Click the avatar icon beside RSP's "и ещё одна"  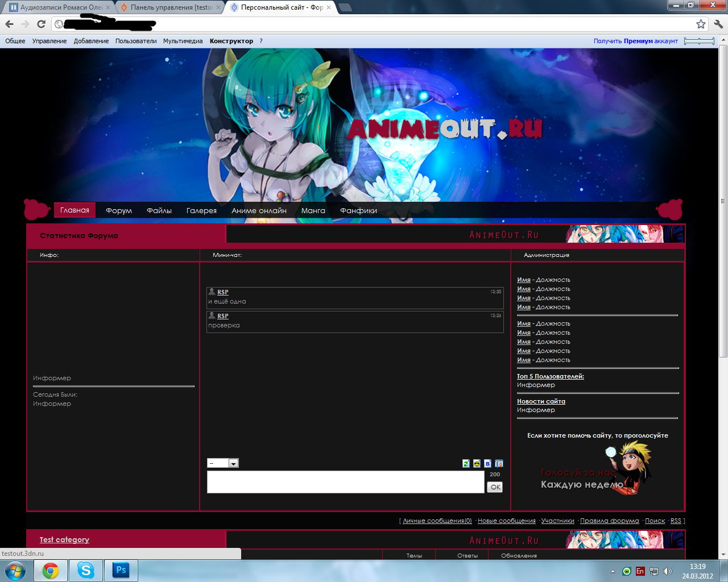click(x=212, y=292)
